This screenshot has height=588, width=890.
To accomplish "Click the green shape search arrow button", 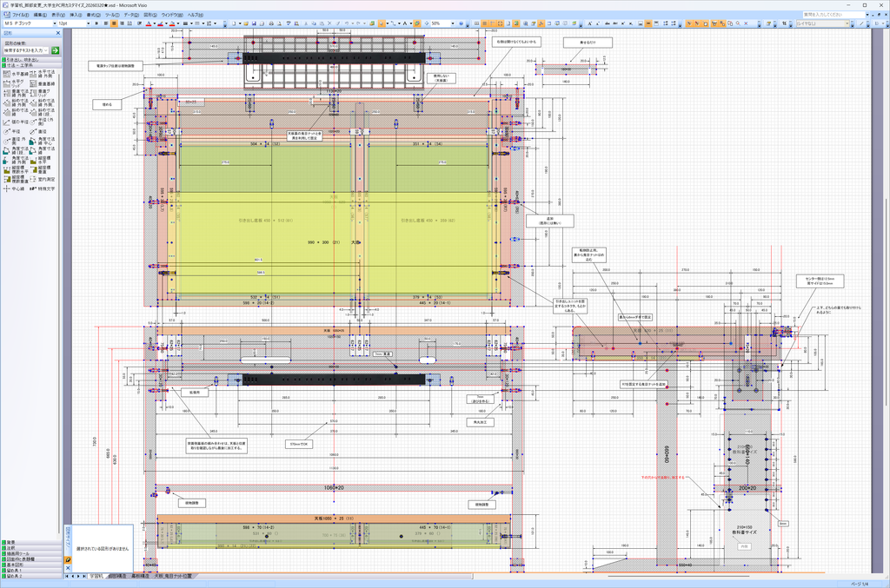I will tap(56, 50).
